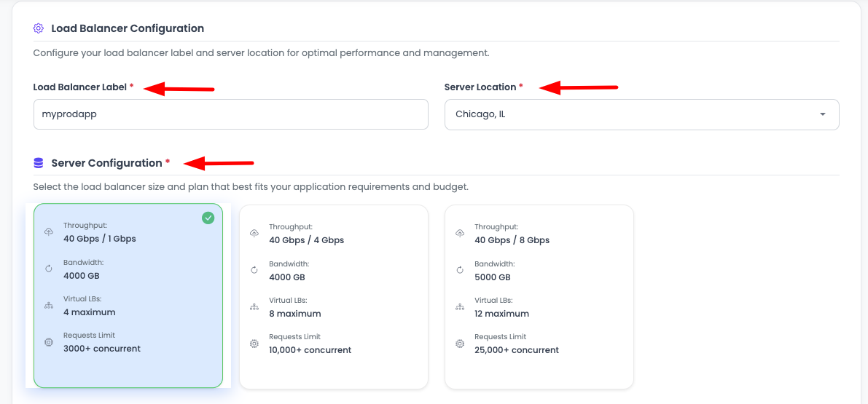Viewport: 868px width, 404px height.
Task: Click the dropdown arrow in Server Location field
Action: click(822, 114)
